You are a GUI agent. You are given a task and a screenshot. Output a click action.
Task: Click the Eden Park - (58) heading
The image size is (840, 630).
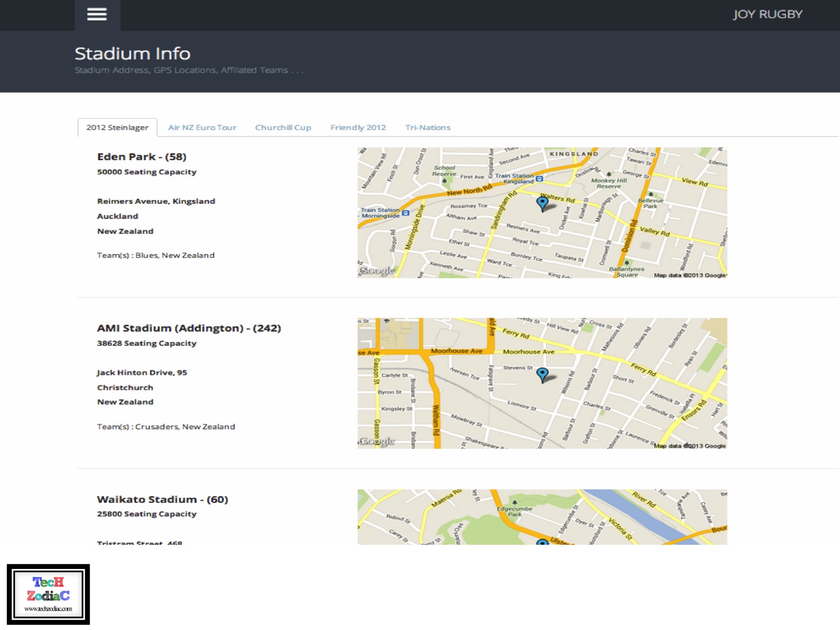pyautogui.click(x=142, y=157)
